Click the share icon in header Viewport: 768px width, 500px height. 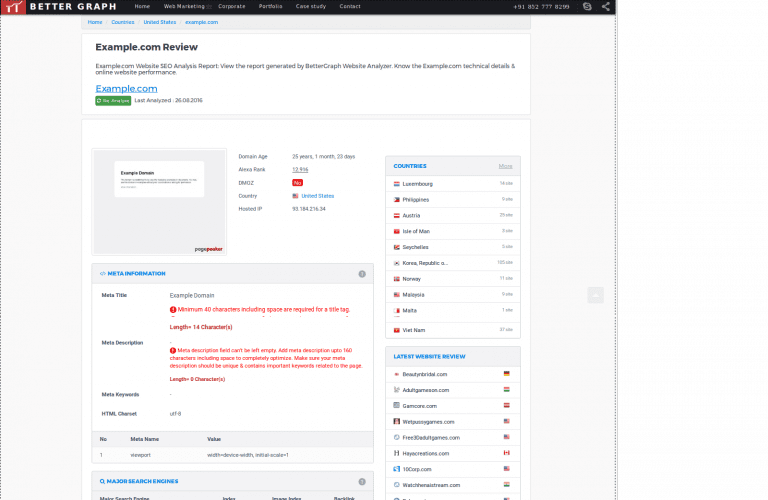[606, 7]
